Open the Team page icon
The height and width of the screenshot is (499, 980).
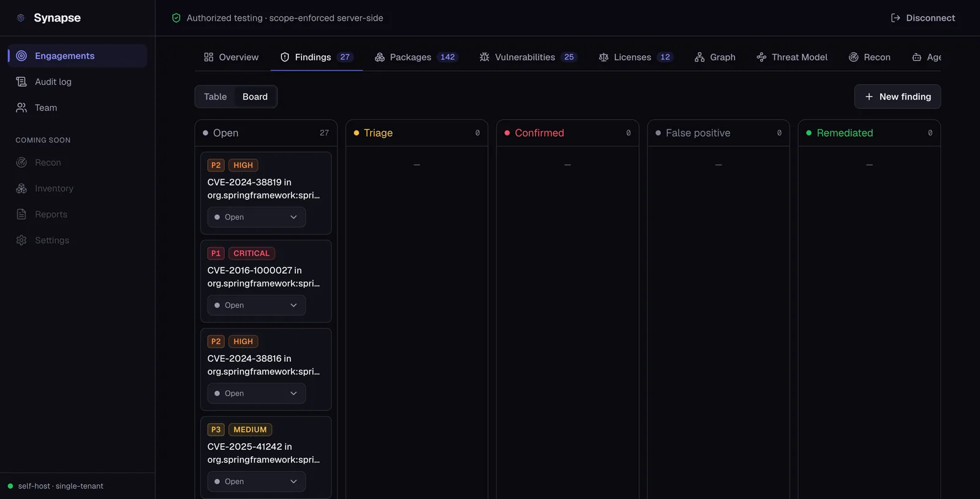[x=21, y=108]
